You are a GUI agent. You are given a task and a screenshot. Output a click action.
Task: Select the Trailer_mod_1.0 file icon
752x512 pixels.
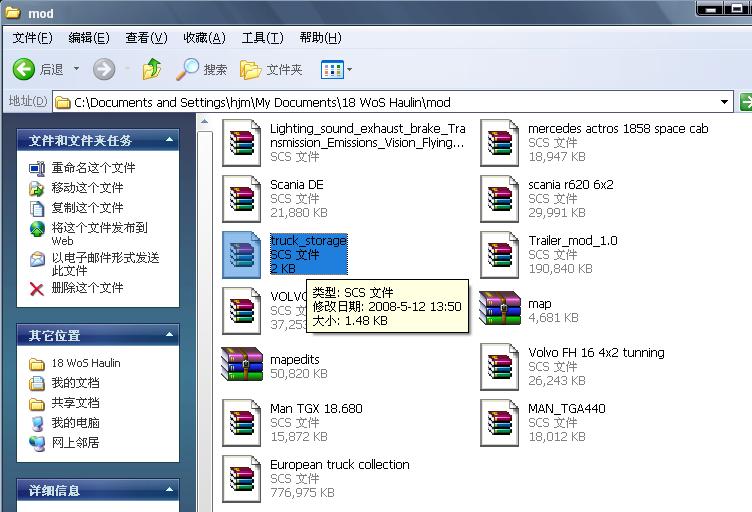[500, 254]
